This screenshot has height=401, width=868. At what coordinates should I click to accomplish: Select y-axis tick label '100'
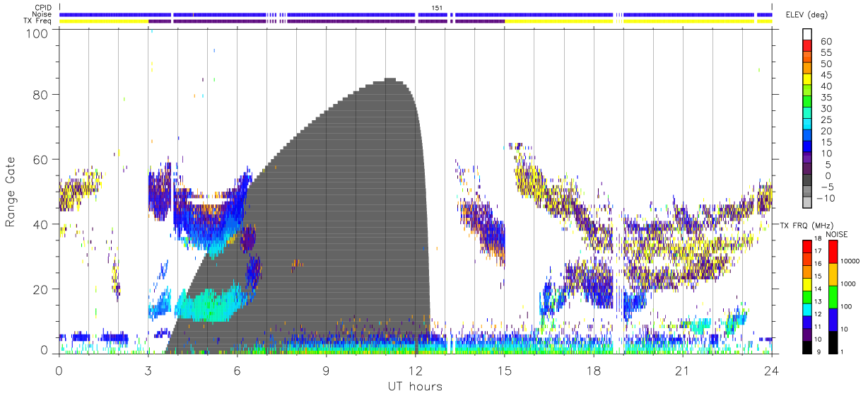(37, 33)
